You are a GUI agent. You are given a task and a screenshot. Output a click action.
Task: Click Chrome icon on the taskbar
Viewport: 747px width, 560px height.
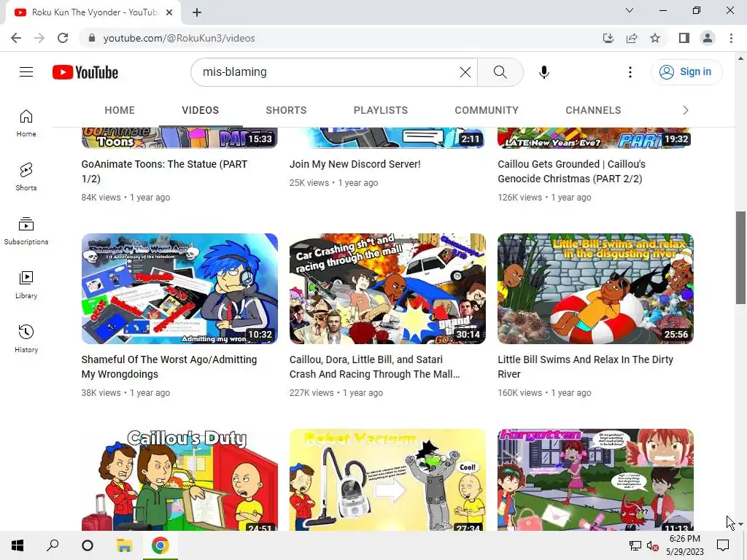tap(160, 545)
